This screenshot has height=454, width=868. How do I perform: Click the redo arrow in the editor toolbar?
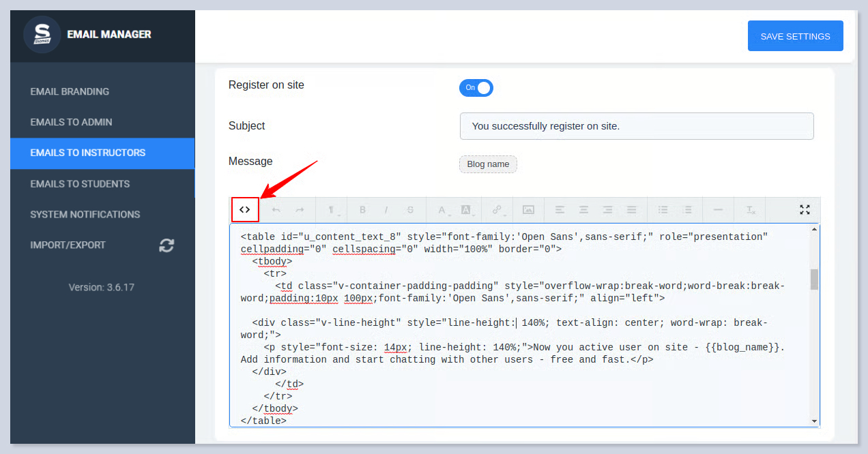[300, 210]
